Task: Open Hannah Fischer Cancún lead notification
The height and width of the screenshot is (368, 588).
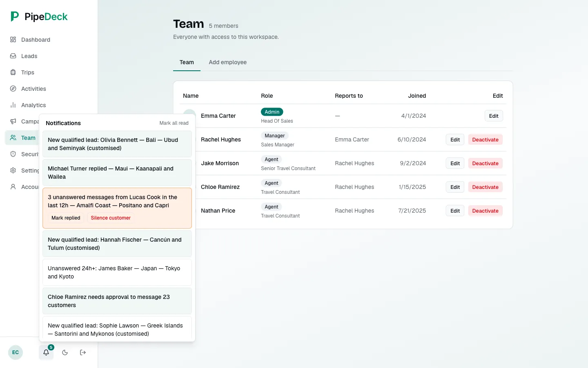Action: [117, 244]
